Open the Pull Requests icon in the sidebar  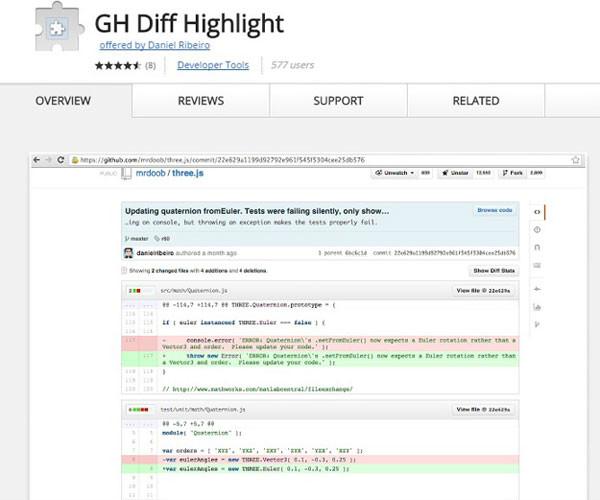[x=537, y=248]
